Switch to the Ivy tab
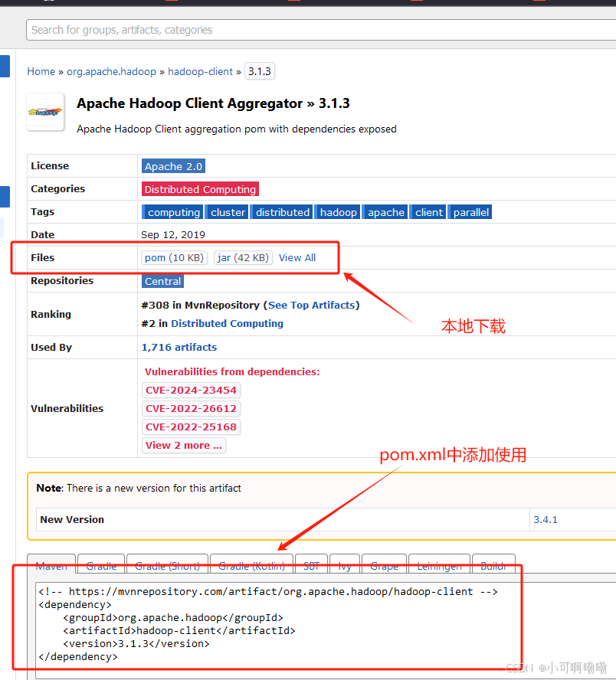This screenshot has width=616, height=680. [345, 564]
